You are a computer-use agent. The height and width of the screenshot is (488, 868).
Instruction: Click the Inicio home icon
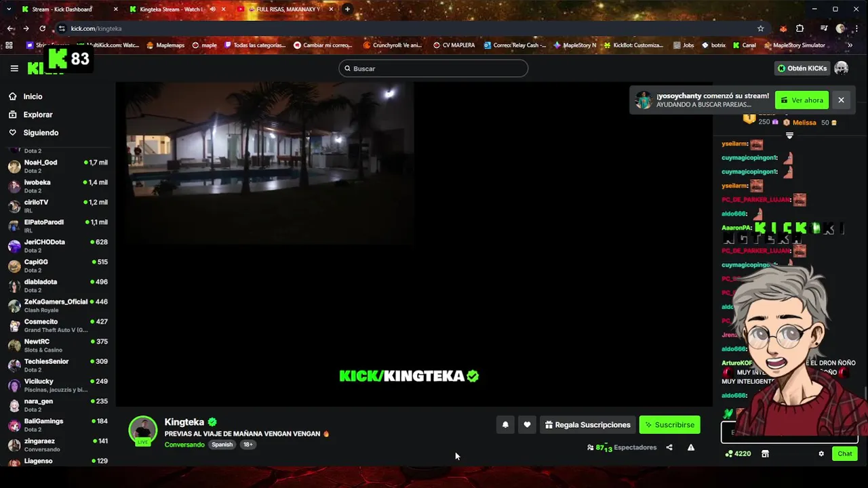tap(13, 96)
